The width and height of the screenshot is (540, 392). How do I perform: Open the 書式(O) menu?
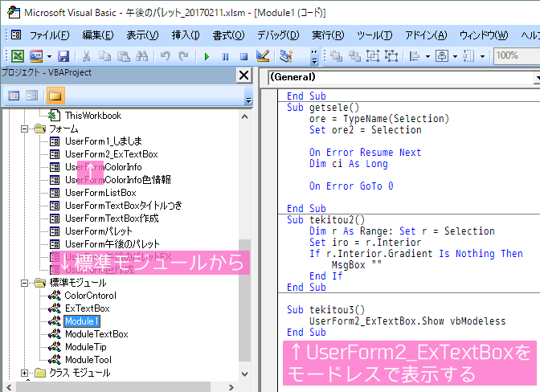tap(228, 35)
